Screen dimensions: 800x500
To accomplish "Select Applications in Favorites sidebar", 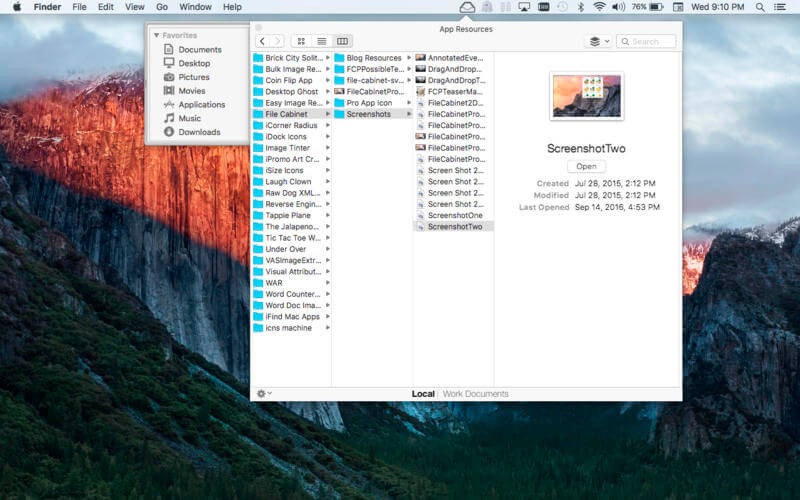I will [201, 104].
